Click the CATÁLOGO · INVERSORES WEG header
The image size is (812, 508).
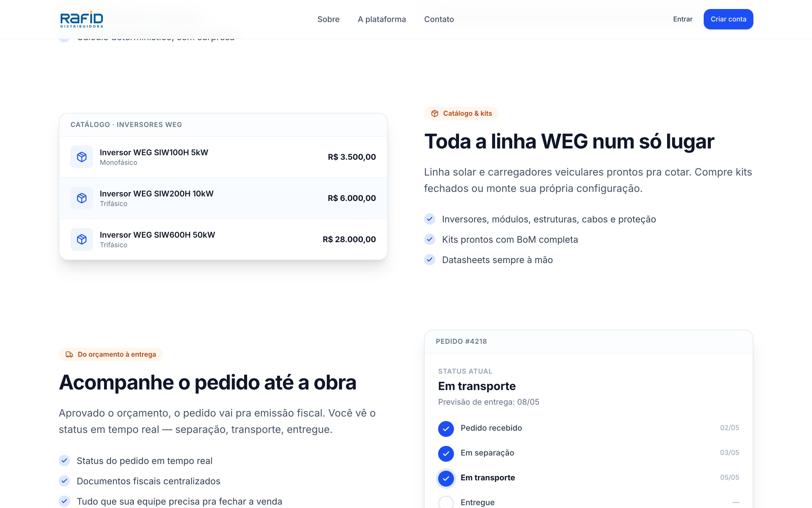click(126, 125)
